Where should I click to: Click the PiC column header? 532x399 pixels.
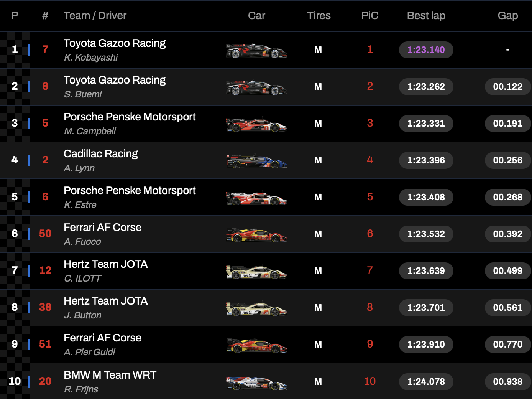point(369,16)
